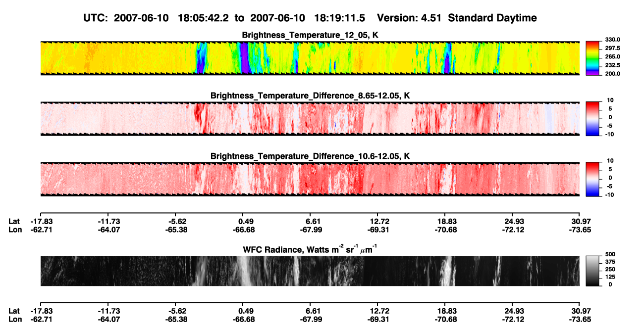The height and width of the screenshot is (330, 644).
Task: Click the Version 4.51 Standard Daytime label
Action: coord(457,18)
